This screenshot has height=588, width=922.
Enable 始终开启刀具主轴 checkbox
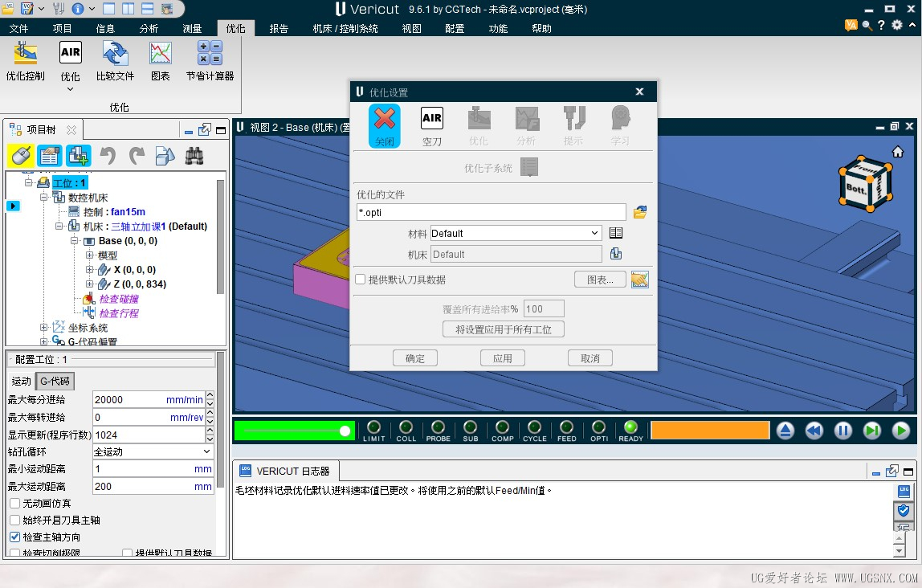pyautogui.click(x=15, y=521)
